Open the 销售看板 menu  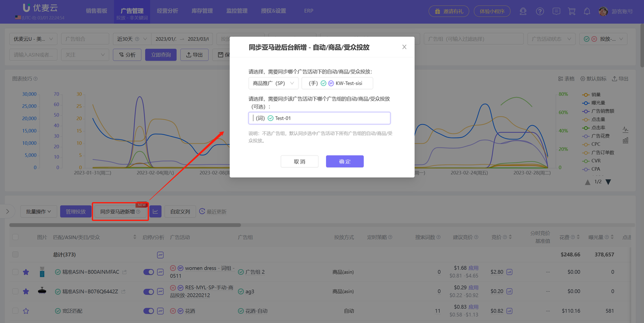pos(97,11)
